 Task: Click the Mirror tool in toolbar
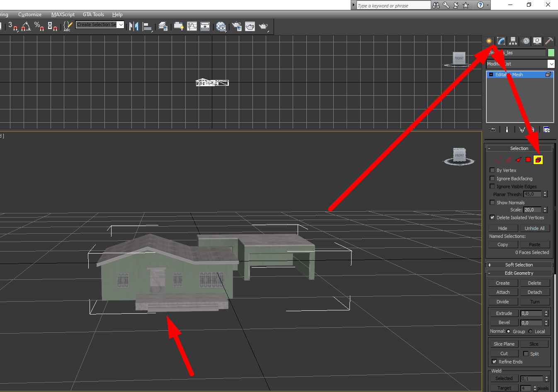coord(133,27)
